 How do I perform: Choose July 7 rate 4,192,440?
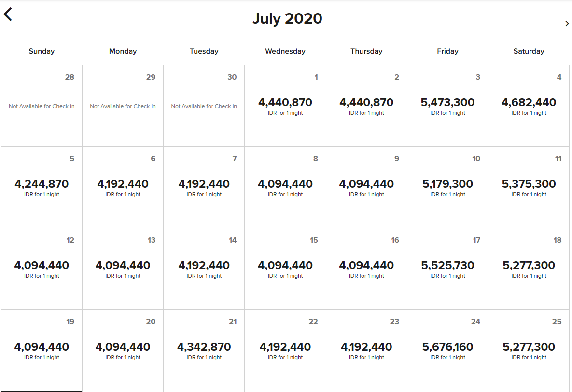pyautogui.click(x=204, y=187)
